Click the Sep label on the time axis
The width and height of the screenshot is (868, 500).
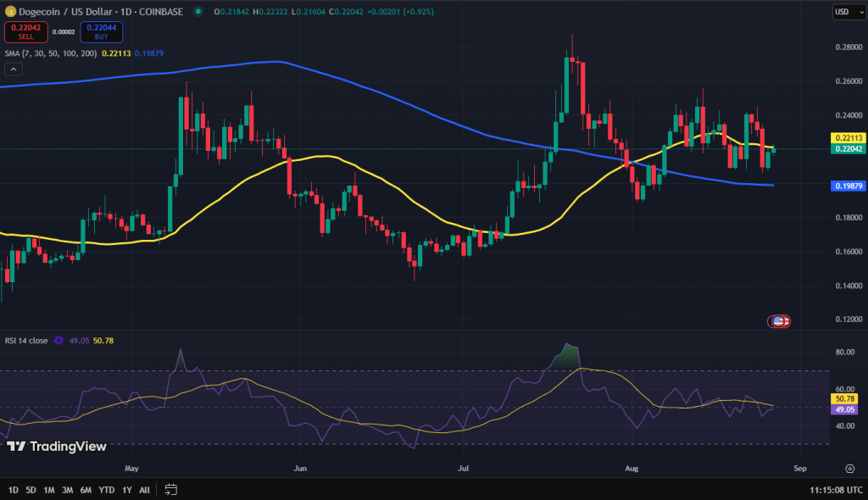click(800, 469)
